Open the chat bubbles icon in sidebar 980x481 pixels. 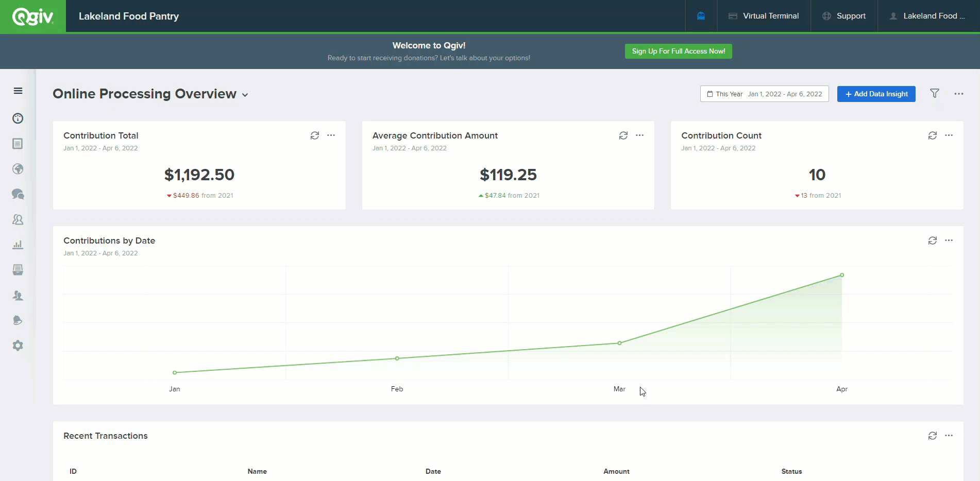[x=18, y=194]
